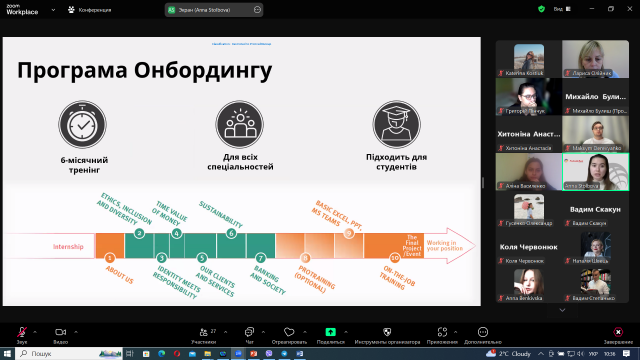Open the 2°C Cloudy weather widget
The height and width of the screenshot is (360, 640).
509,353
